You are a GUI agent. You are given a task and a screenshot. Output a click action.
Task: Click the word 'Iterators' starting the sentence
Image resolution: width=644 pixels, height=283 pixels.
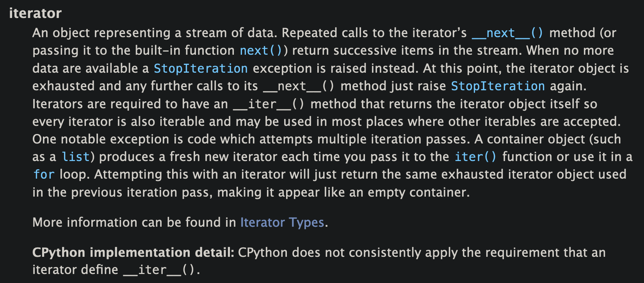[57, 104]
